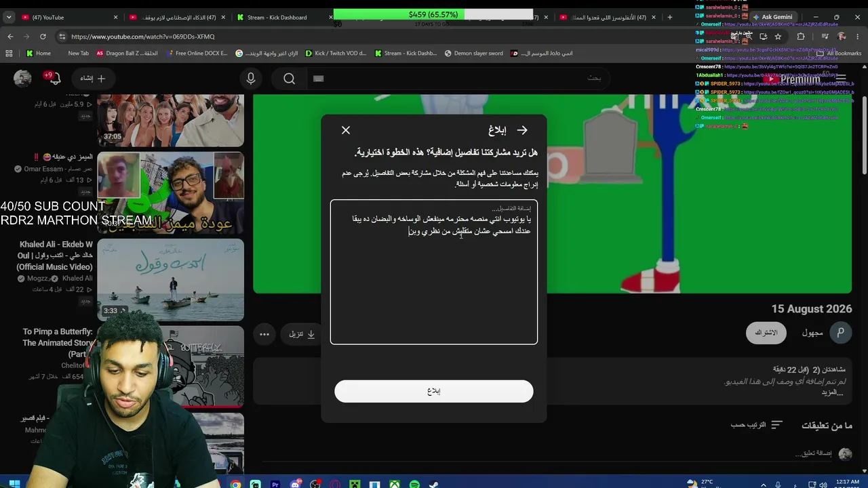The image size is (868, 488).
Task: Open Steam from the taskbar
Action: coord(434,484)
